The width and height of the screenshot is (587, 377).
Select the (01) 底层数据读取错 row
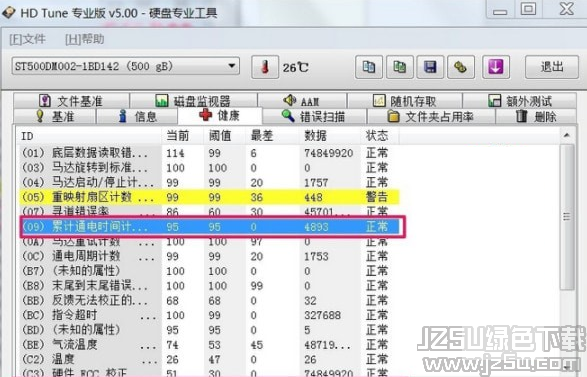(210, 153)
